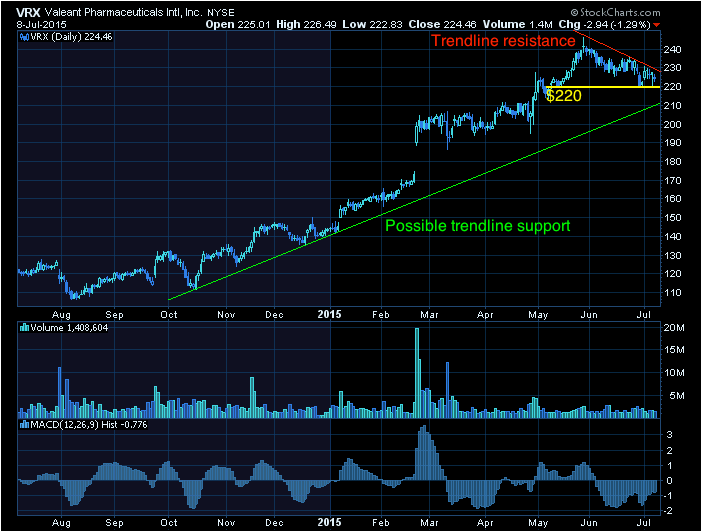This screenshot has width=702, height=532.
Task: Click the 5M volume axis label
Action: point(676,396)
